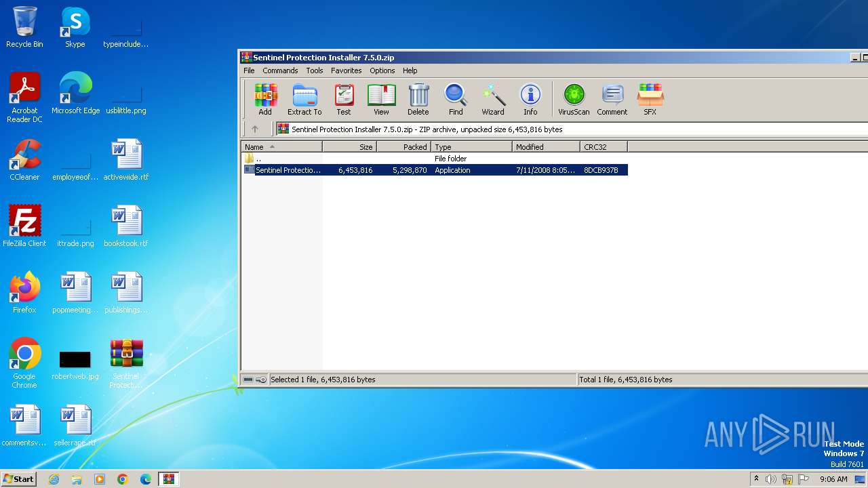Select the CCleaner desktop icon

point(24,160)
